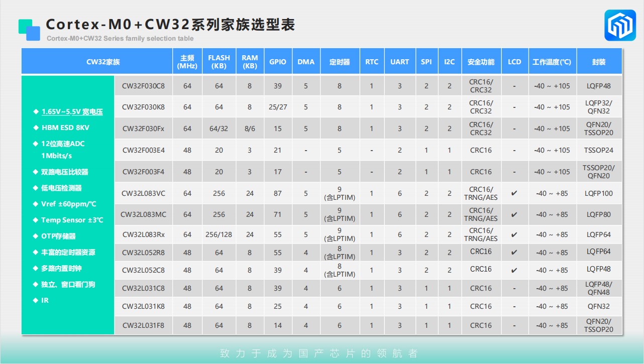Click the CW32家族 column header
This screenshot has width=644, height=364.
tap(97, 62)
